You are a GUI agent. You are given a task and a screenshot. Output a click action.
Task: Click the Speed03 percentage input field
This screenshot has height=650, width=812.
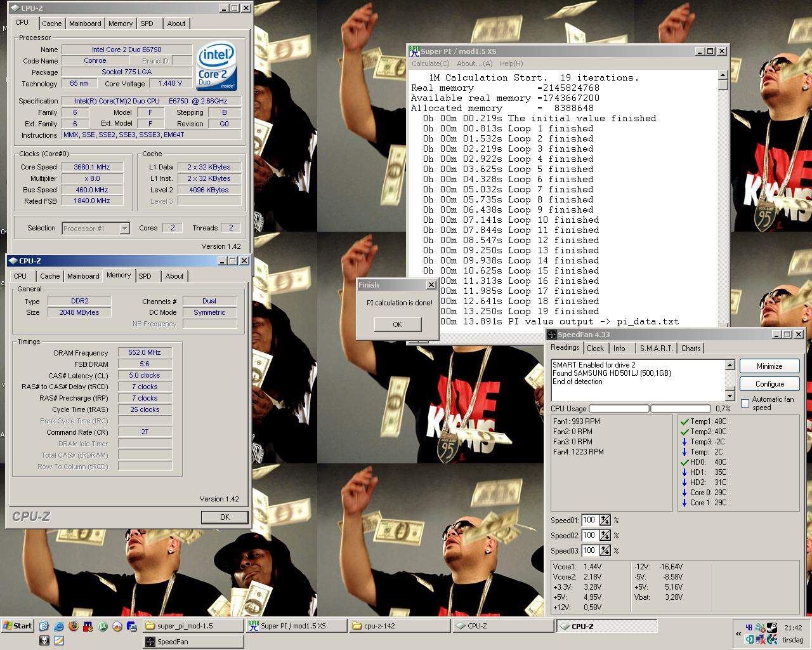590,551
